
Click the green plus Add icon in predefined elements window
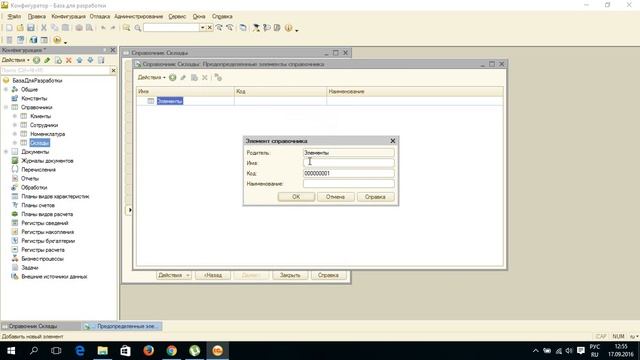(173, 77)
